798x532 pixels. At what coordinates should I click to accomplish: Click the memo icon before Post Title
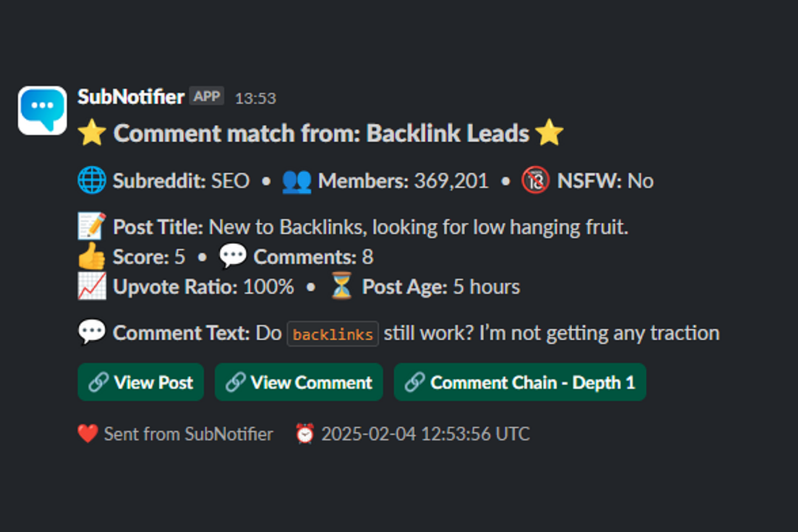(x=91, y=225)
